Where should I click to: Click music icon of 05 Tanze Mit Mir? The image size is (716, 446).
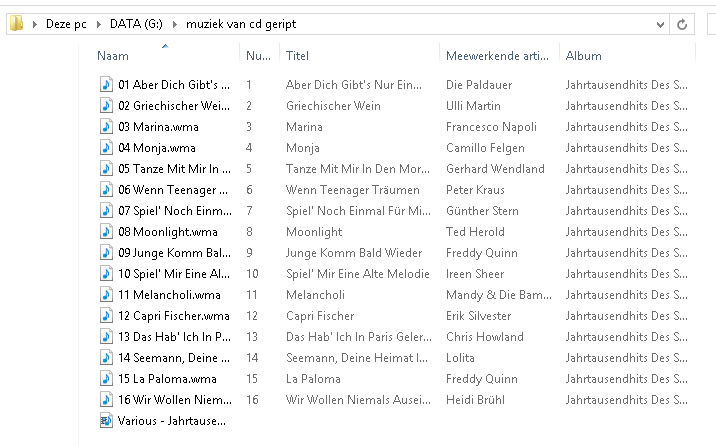(106, 168)
